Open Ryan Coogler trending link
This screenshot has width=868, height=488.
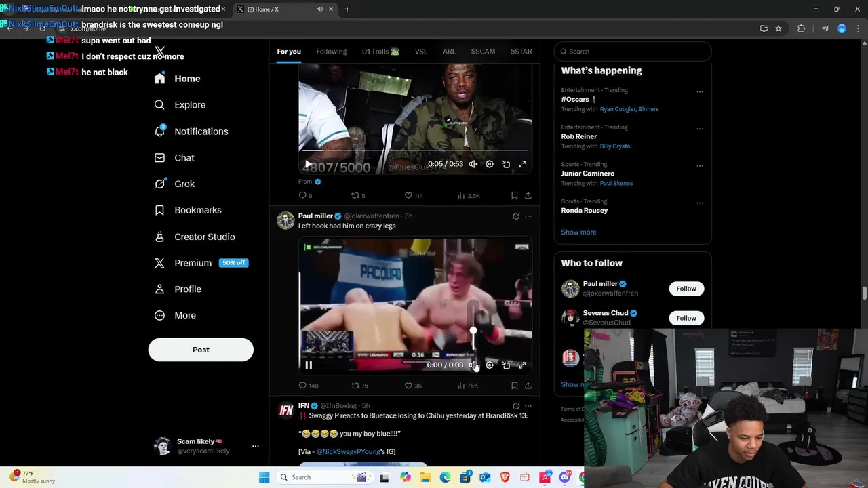(619, 109)
